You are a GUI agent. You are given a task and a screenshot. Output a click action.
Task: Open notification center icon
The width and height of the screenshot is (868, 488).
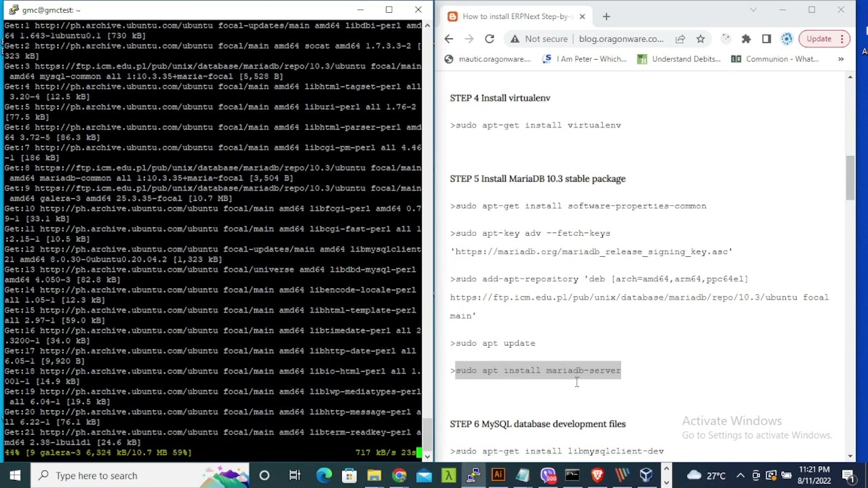point(849,475)
